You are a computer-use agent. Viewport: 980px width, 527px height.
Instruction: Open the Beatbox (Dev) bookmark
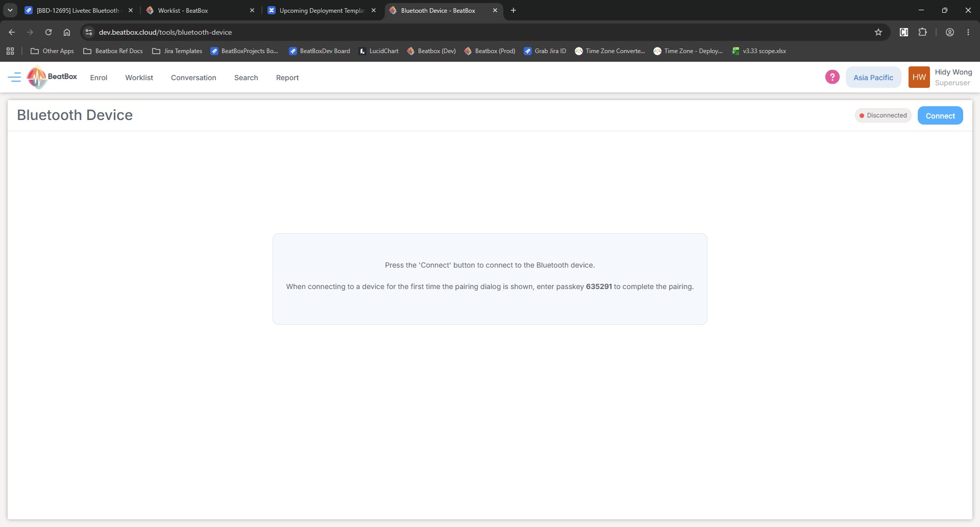(431, 51)
